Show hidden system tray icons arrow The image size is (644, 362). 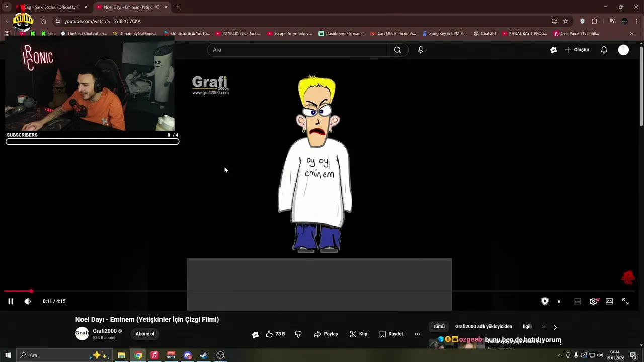(559, 355)
